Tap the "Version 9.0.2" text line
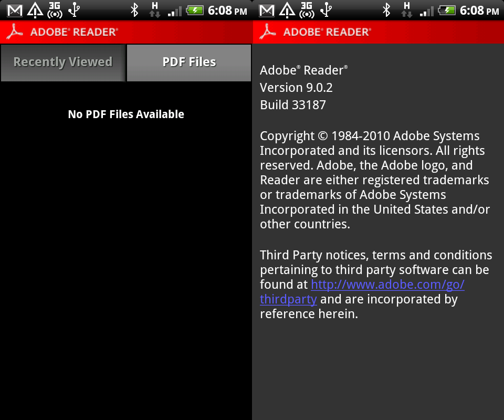504x420 pixels. click(x=296, y=87)
